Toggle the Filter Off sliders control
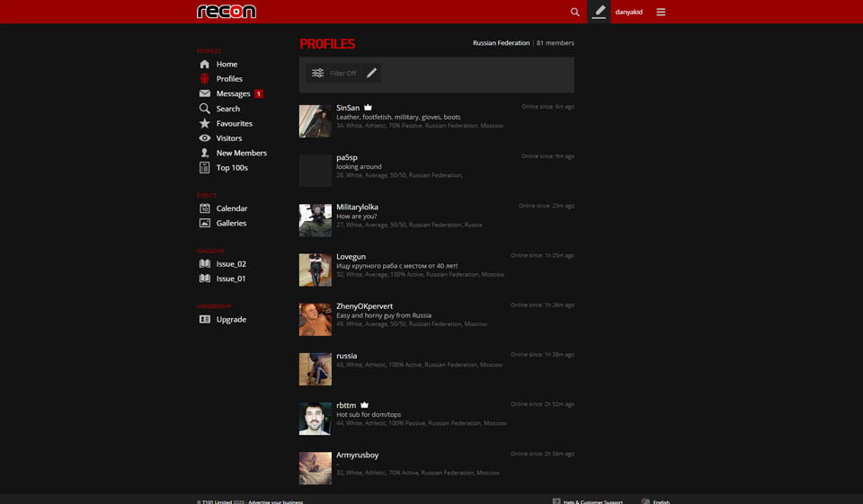The height and width of the screenshot is (504, 863). (318, 73)
